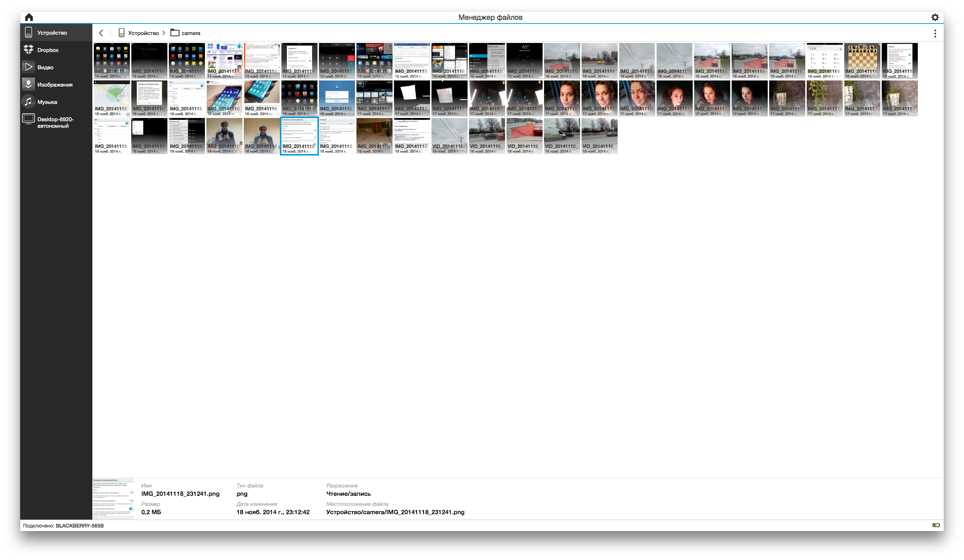Select the compass 65° screenshot thumbnail
The width and height of the screenshot is (964, 560).
(524, 61)
